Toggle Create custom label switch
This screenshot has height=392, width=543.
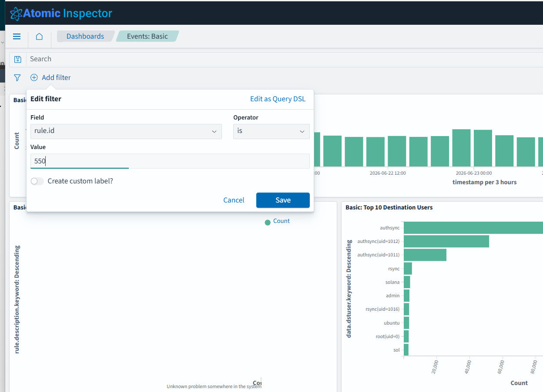point(37,181)
